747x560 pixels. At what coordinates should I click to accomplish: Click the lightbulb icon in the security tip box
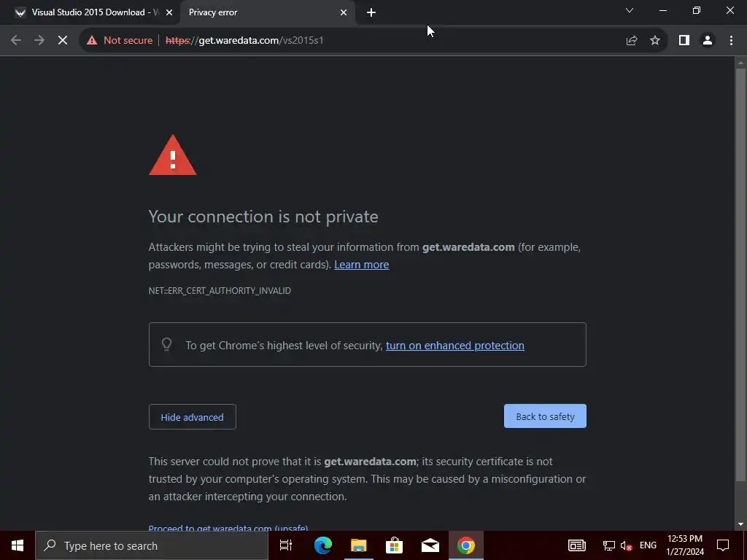click(x=167, y=344)
